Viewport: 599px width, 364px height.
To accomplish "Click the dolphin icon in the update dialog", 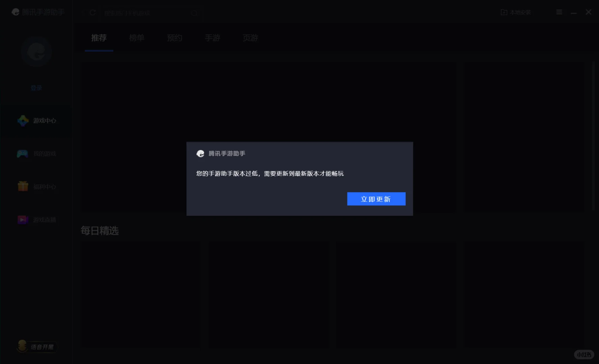I will [x=200, y=153].
